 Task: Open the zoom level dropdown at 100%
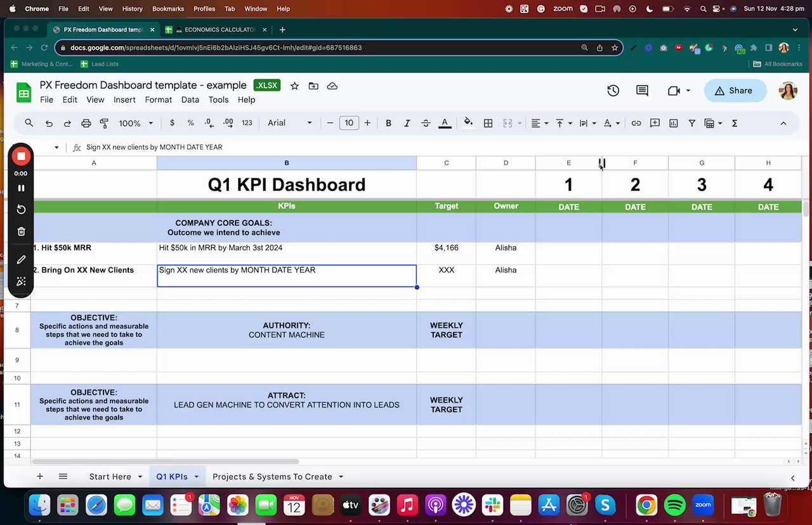click(136, 123)
